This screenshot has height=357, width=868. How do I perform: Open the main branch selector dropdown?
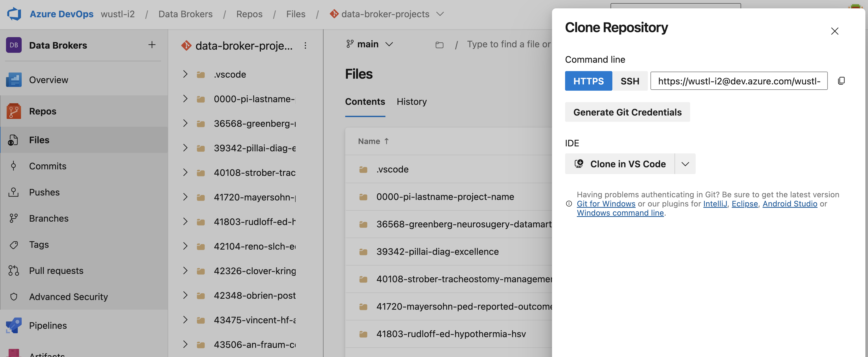point(389,44)
